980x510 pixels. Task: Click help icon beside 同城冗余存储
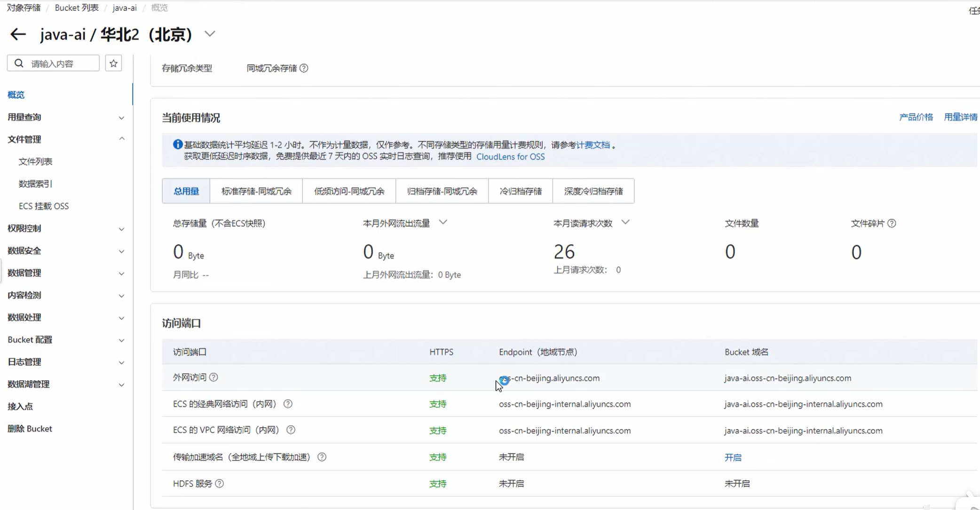(x=304, y=68)
